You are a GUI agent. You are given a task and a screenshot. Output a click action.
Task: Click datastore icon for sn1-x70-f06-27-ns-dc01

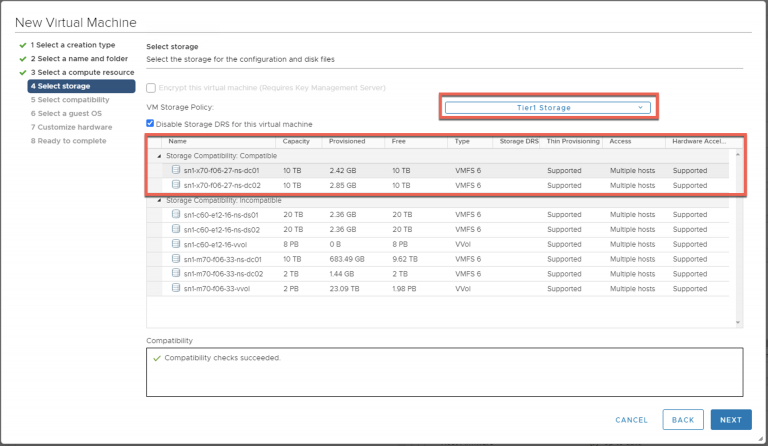pos(176,170)
